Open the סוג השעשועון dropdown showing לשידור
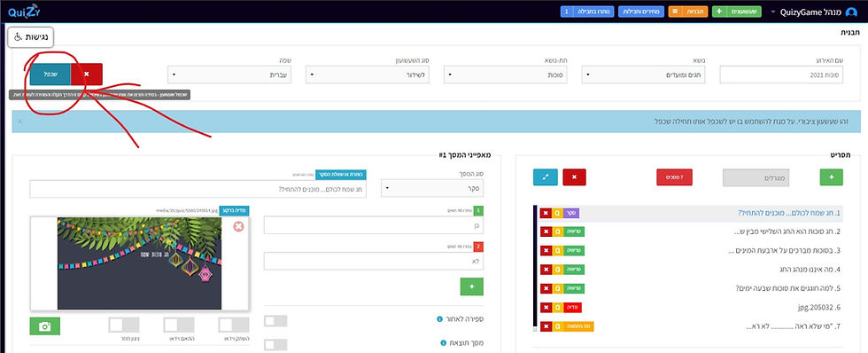This screenshot has width=868, height=353. click(x=368, y=75)
